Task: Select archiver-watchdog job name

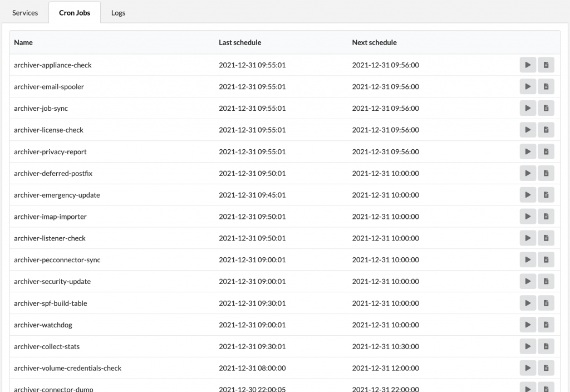Action: pos(43,325)
